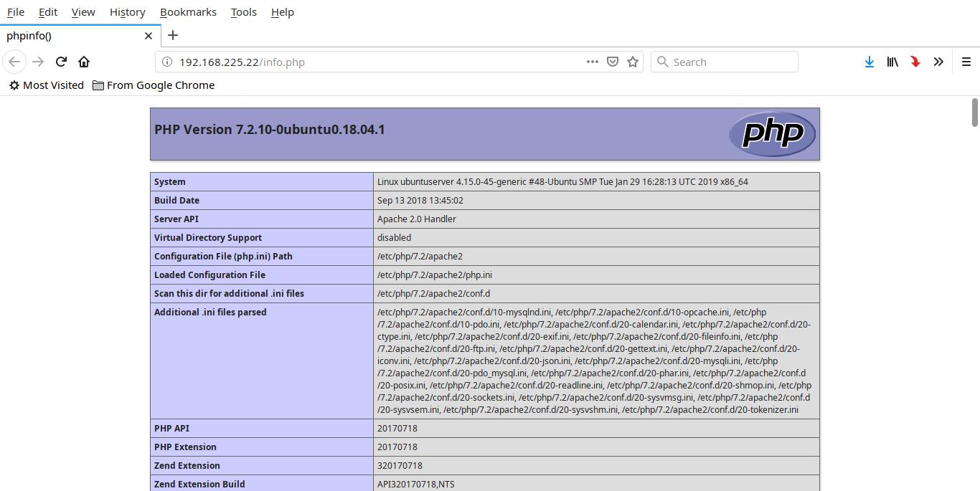Open the Tools menu
This screenshot has width=980, height=491.
click(243, 12)
